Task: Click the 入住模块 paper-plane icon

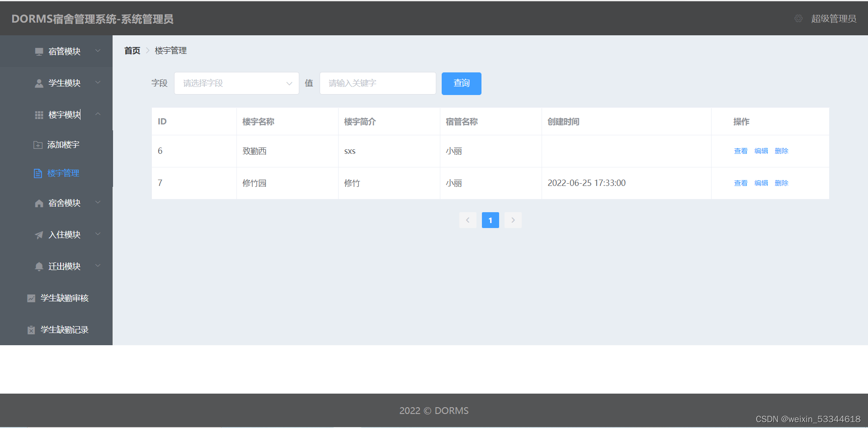Action: 39,235
